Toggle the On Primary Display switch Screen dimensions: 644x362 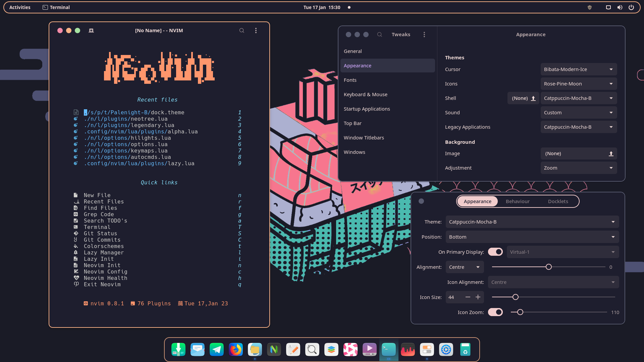tap(495, 252)
